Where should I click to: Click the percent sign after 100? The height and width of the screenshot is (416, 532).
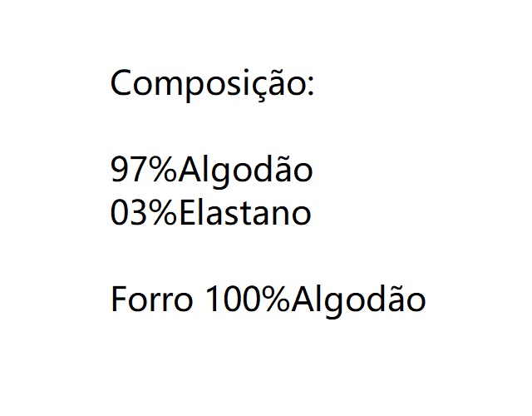pyautogui.click(x=276, y=300)
